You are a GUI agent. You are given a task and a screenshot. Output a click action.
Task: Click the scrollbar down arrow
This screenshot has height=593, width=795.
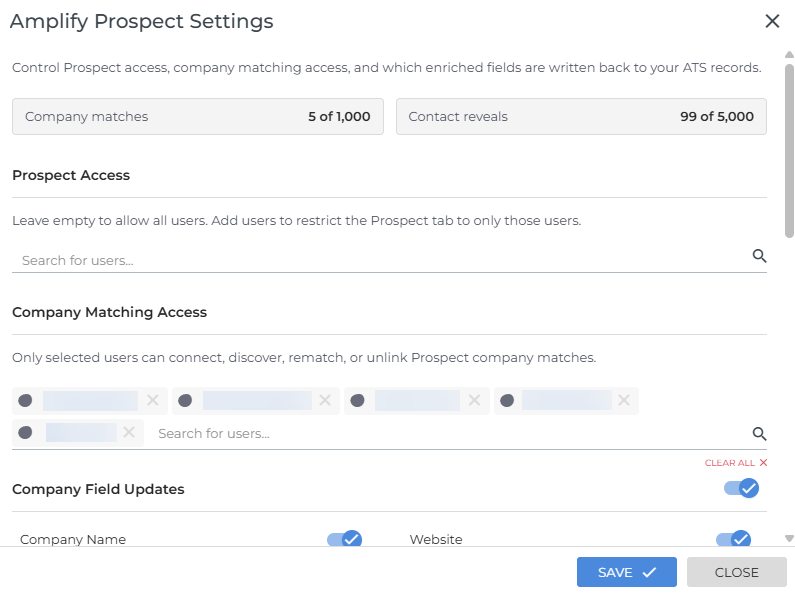pyautogui.click(x=789, y=539)
